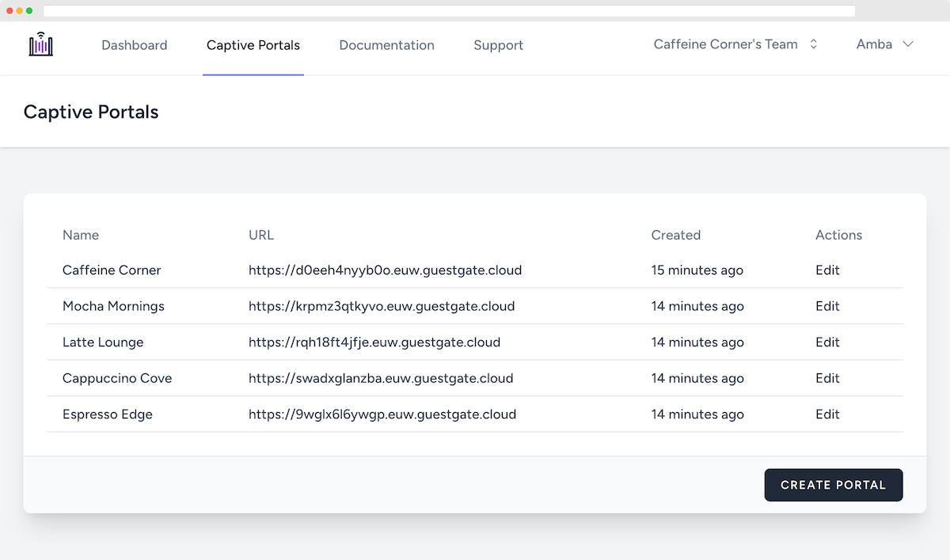Click the GuestGate logo icon
This screenshot has width=950, height=560.
[40, 45]
